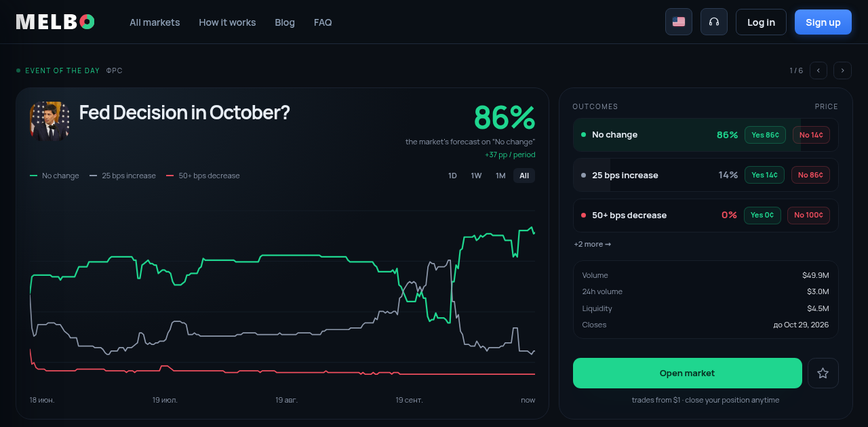Expand the +2 more outcomes link
Viewport: 868px width, 427px height.
(x=593, y=244)
